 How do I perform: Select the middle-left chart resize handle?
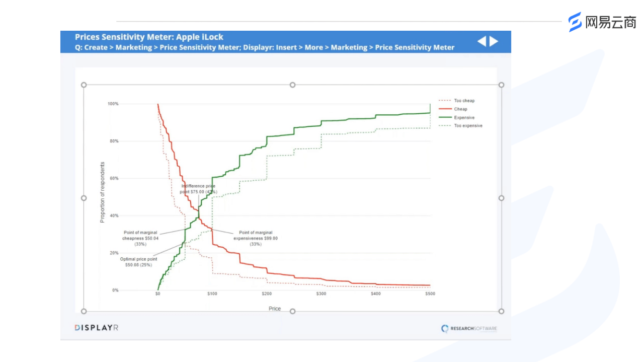tap(84, 198)
